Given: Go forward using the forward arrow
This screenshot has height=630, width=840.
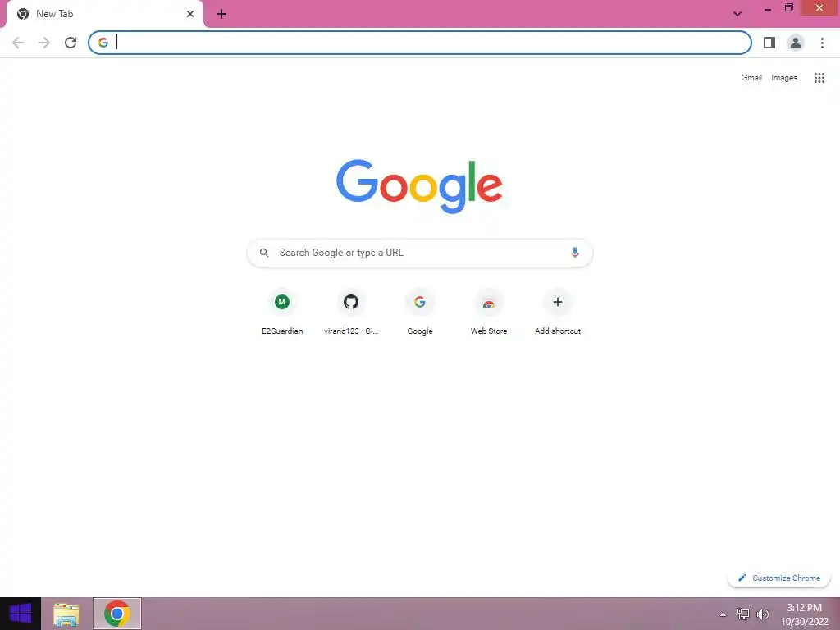Looking at the screenshot, I should tap(44, 43).
